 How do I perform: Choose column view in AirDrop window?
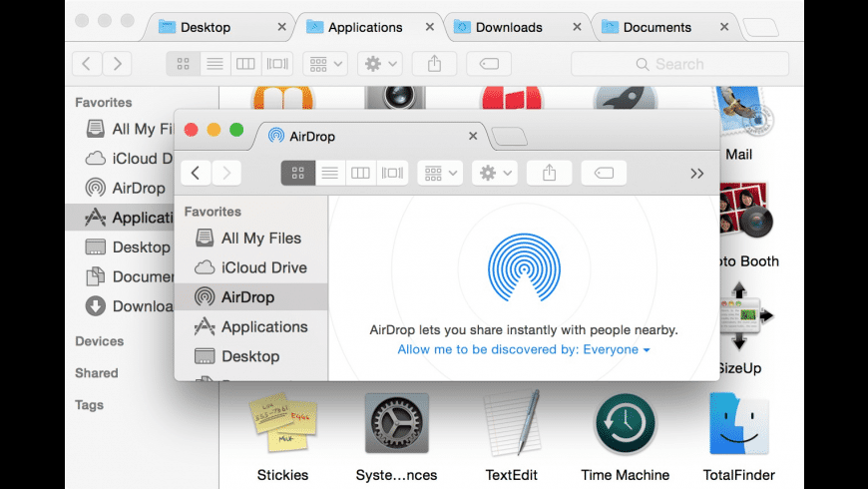(360, 173)
